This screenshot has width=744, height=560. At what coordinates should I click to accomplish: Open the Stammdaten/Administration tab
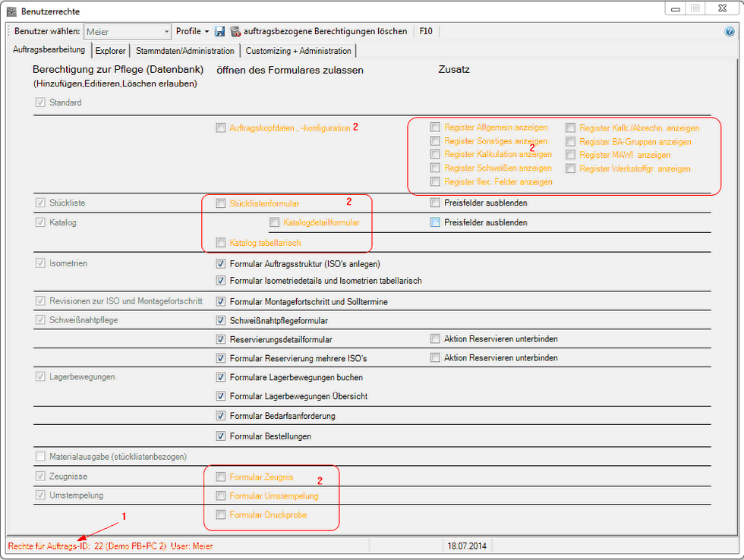click(x=185, y=51)
